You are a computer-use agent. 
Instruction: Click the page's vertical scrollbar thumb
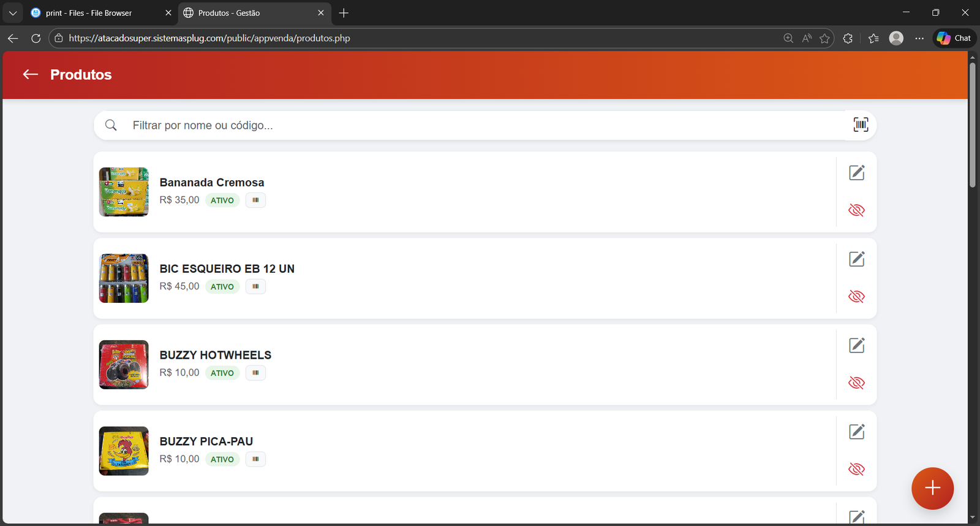972,123
